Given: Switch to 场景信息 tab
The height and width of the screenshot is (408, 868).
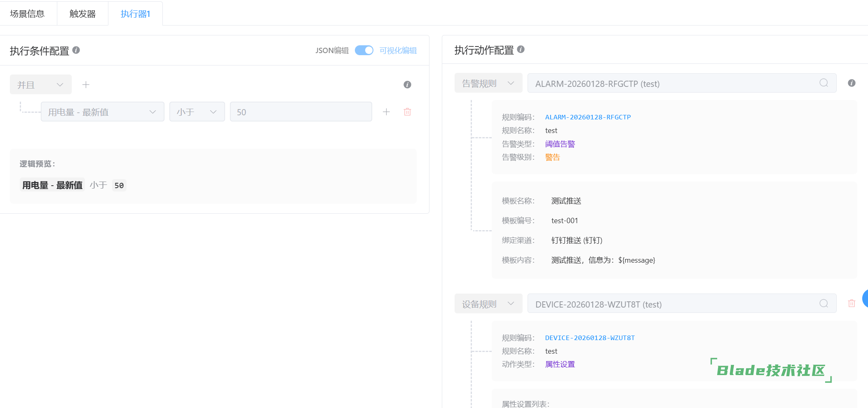Looking at the screenshot, I should tap(27, 14).
